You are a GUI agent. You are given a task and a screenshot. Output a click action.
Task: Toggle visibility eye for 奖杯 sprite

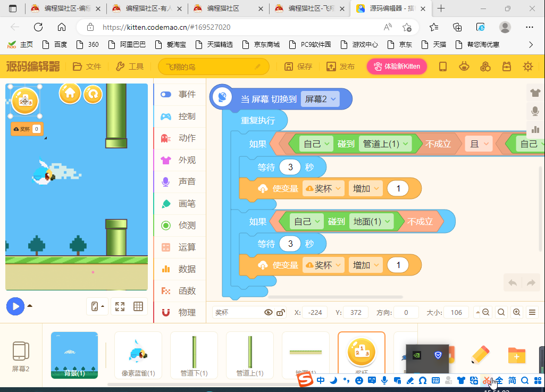(269, 312)
